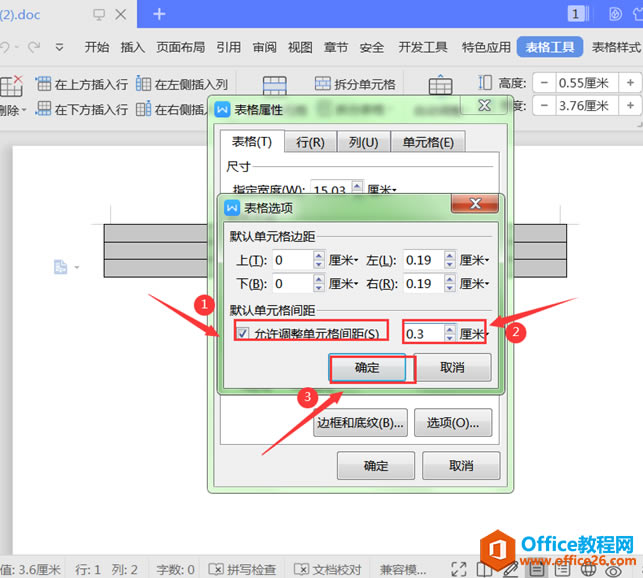
Task: Open the Page Layout ribbon tab
Action: pos(180,47)
